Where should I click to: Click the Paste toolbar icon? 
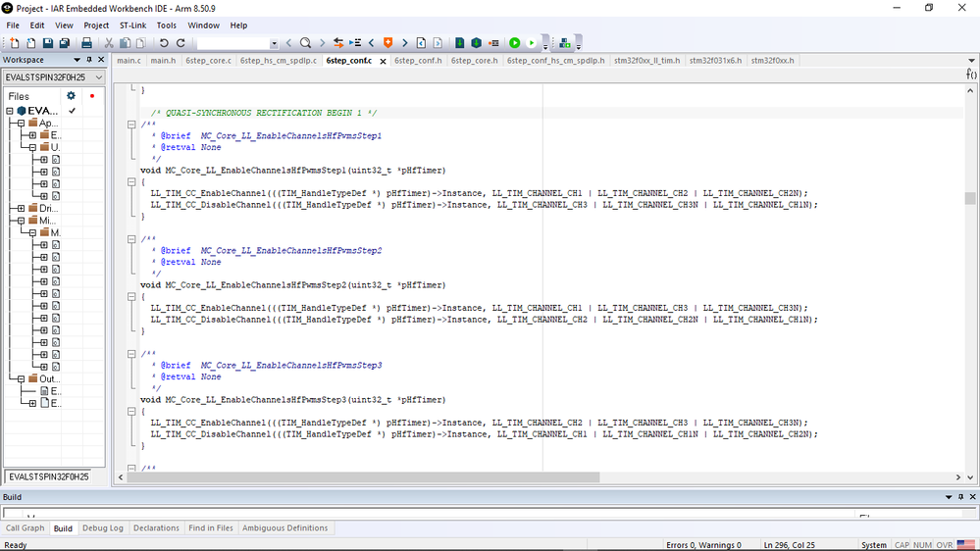tap(141, 43)
